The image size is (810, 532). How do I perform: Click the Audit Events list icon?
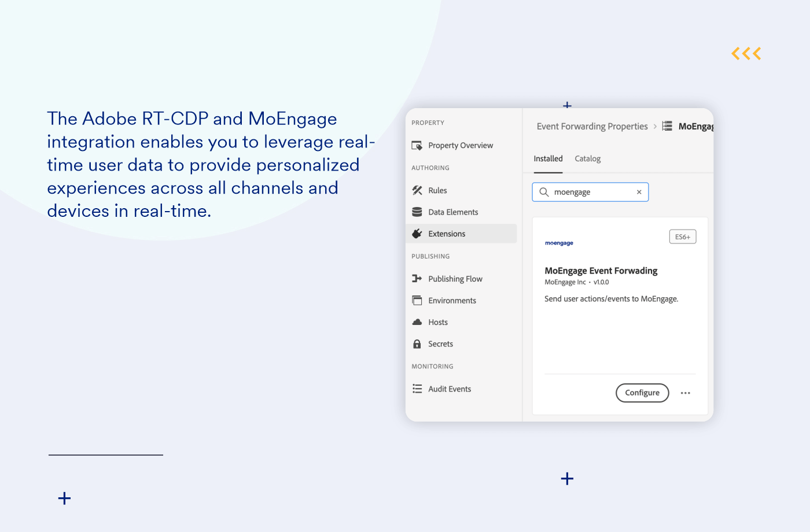pos(417,389)
